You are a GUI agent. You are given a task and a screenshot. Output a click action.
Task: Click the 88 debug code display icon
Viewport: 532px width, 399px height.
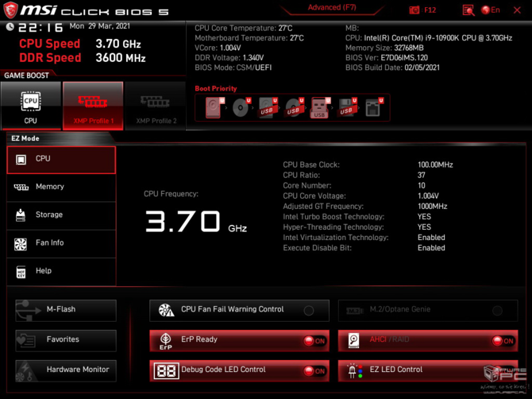166,371
